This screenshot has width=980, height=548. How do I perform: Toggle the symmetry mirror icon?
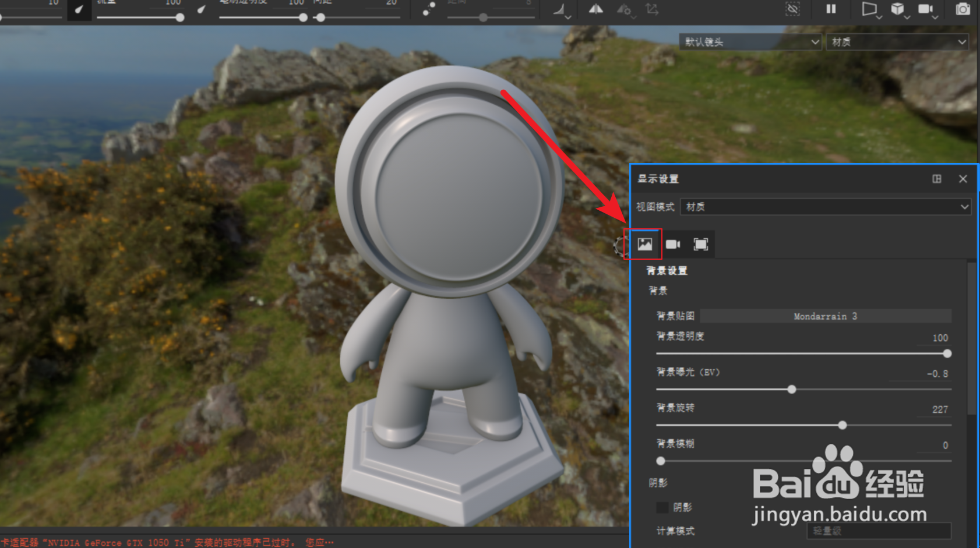[595, 9]
